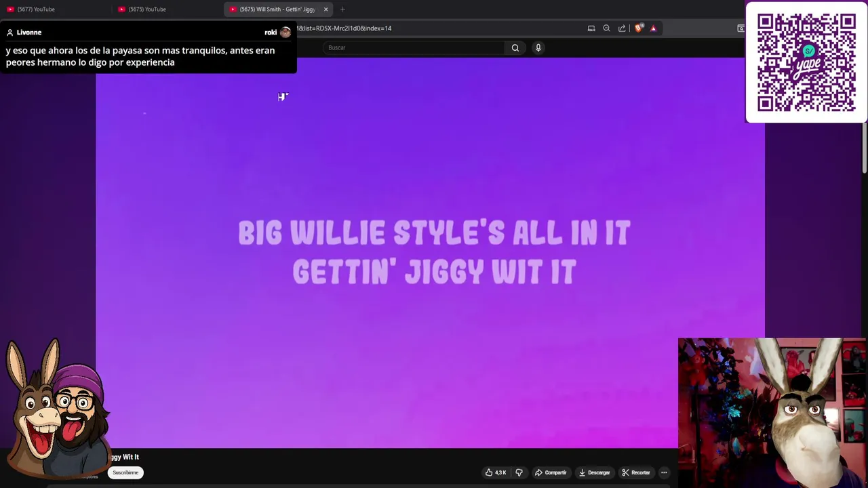Open Brave Shields lion icon

point(638,28)
